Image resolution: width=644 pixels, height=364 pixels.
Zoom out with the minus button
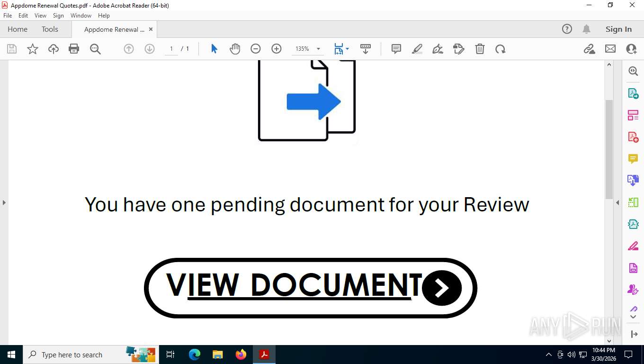tap(256, 49)
